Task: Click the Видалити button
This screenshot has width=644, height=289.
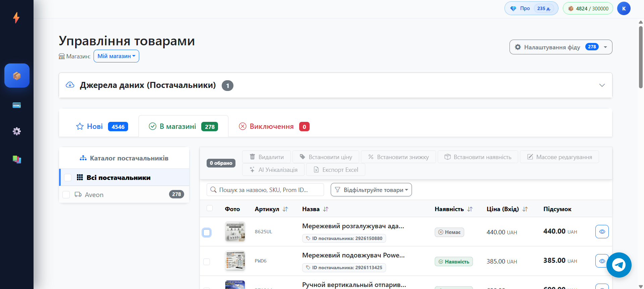Action: click(267, 157)
